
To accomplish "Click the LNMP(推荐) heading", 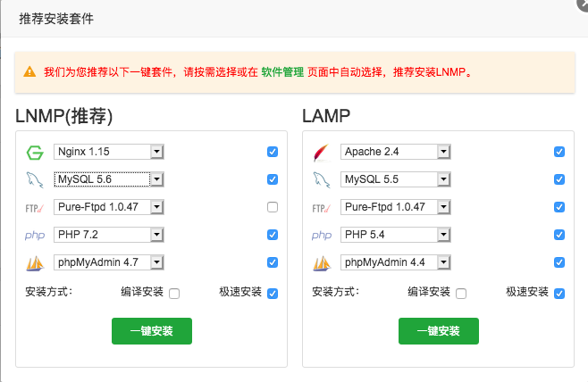I will pos(63,116).
